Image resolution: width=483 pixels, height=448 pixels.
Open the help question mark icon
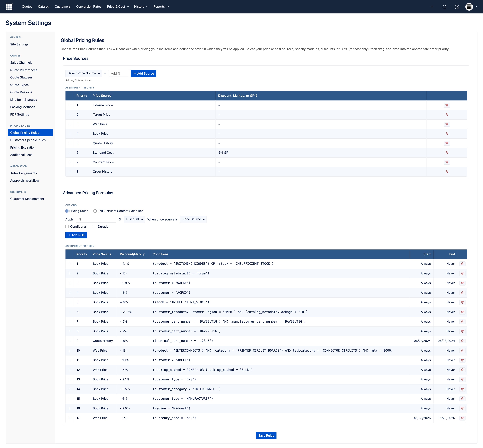point(457,7)
